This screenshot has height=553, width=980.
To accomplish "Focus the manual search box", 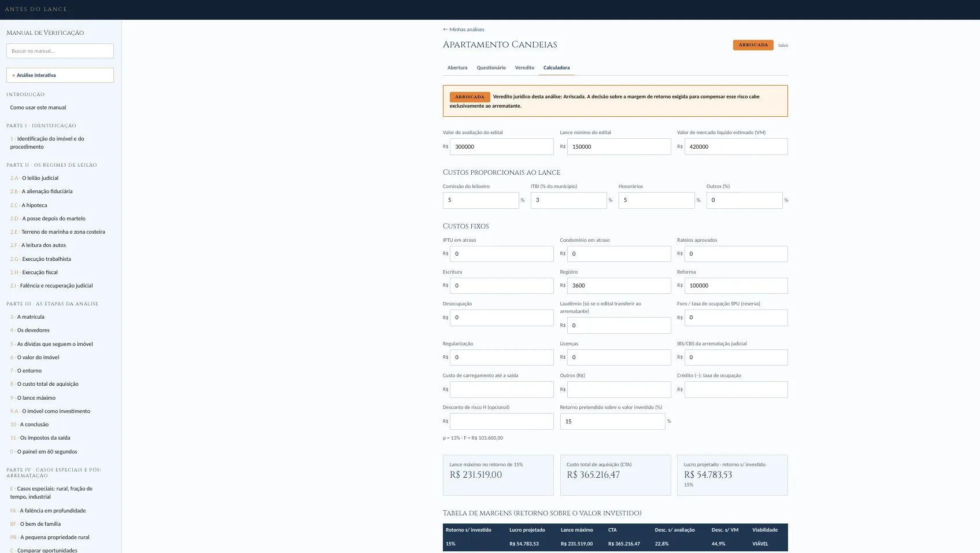I will click(x=60, y=51).
